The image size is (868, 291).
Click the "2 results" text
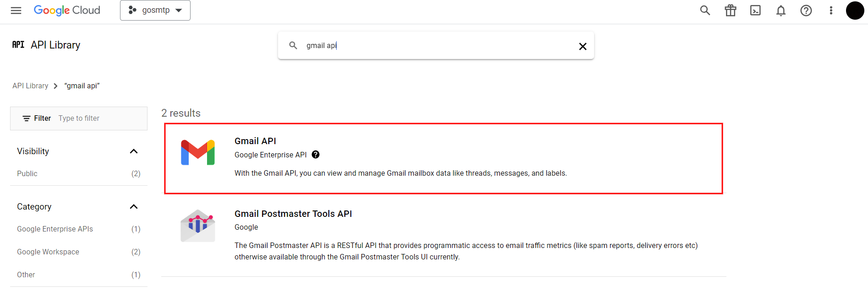(181, 113)
